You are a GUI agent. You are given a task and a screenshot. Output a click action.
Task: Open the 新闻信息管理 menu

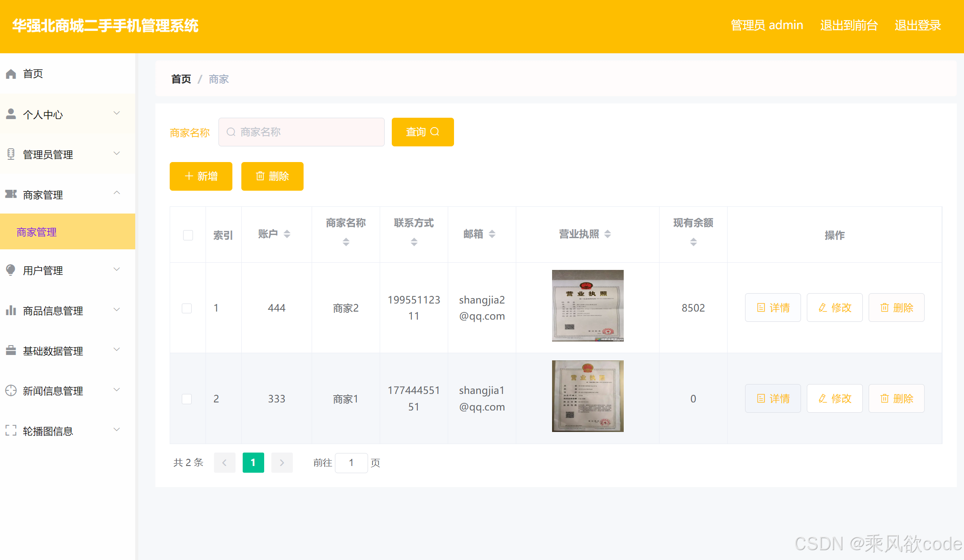53,391
